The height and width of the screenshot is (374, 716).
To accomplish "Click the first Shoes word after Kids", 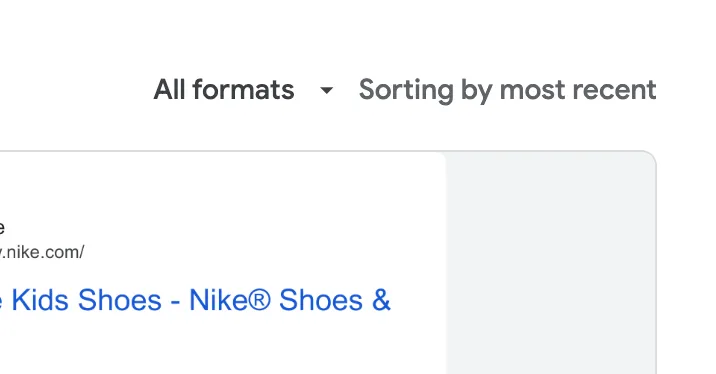I will tap(120, 300).
